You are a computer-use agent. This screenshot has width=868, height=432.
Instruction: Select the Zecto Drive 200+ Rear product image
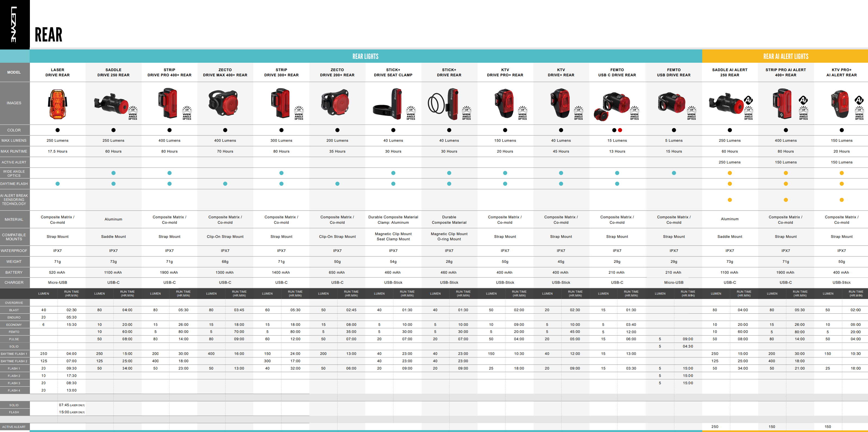[x=335, y=102]
